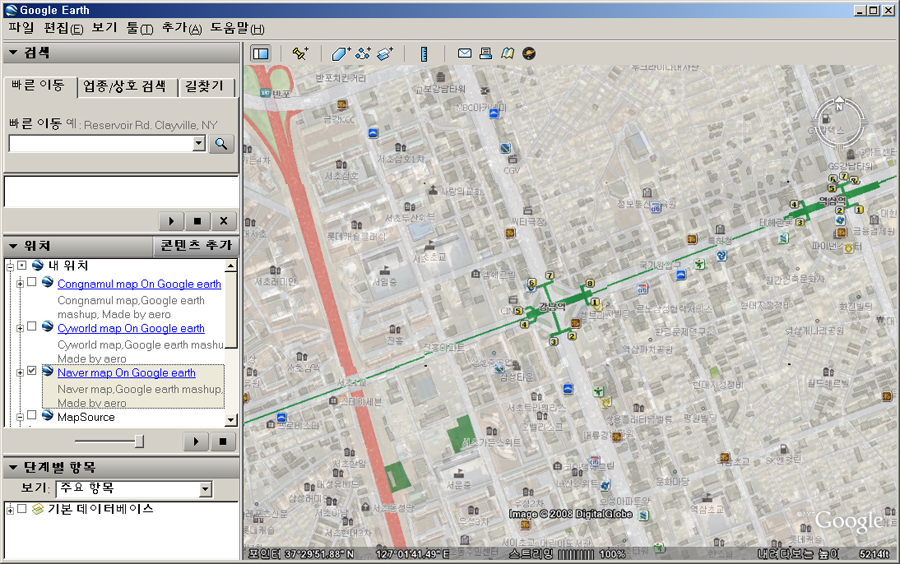
Task: Click the 역삼역 subway station label on the map
Action: tap(832, 201)
